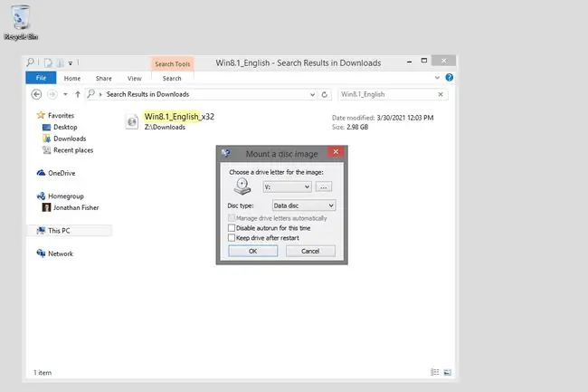Click the This PC icon
588x392 pixels.
(x=41, y=230)
